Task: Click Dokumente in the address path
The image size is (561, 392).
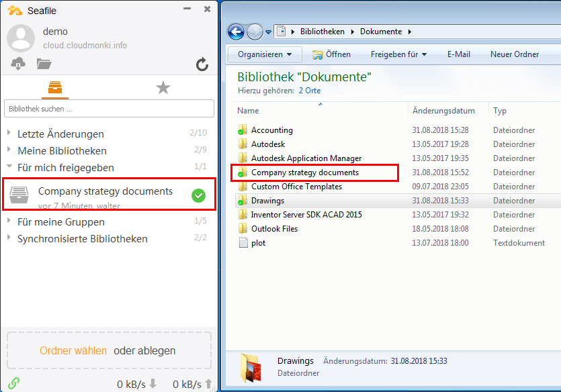Action: 381,32
